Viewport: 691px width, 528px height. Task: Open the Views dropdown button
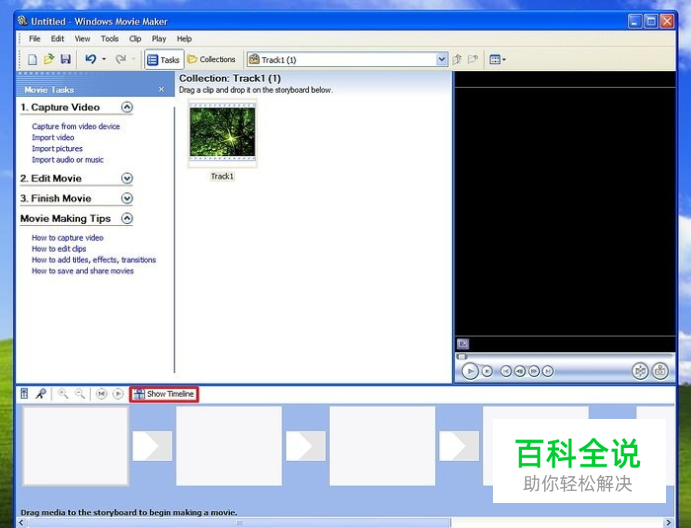point(498,59)
